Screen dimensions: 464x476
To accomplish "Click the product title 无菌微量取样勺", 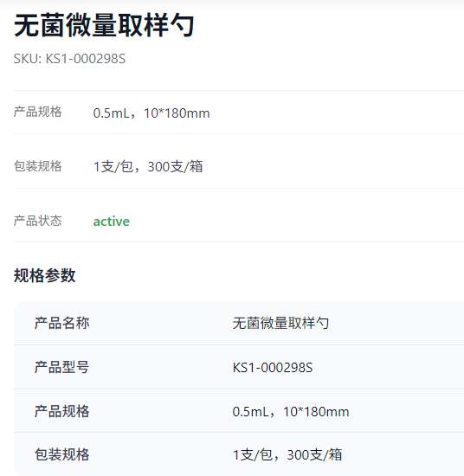I will coord(104,25).
